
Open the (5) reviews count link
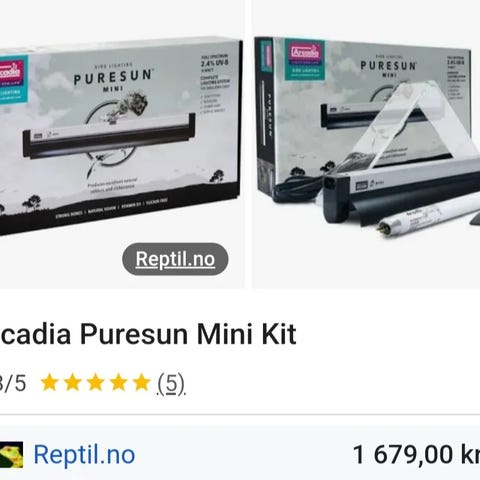171,383
